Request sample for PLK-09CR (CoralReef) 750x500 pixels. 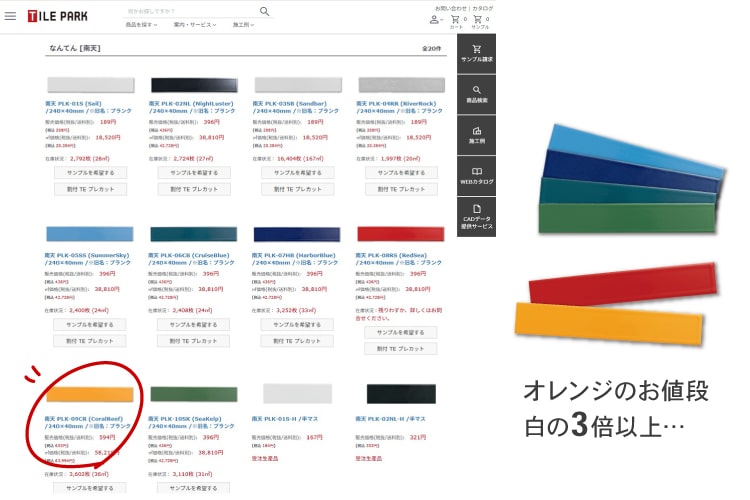coord(90,488)
